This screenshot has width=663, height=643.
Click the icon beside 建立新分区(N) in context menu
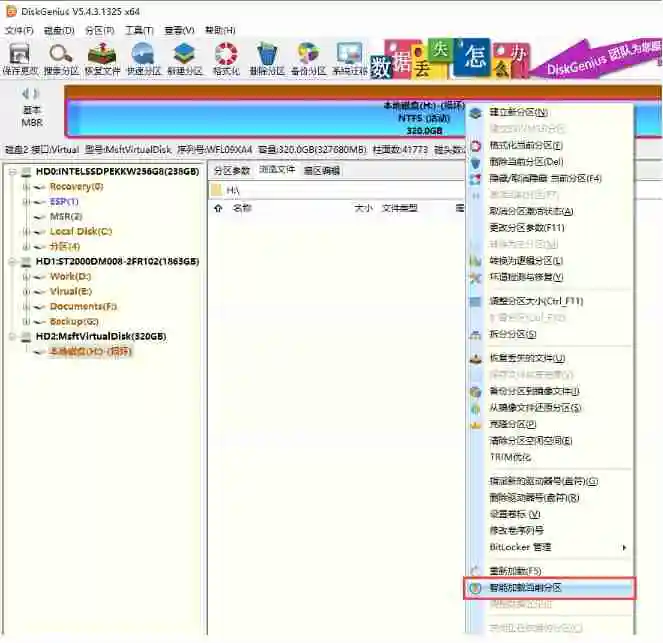(476, 113)
